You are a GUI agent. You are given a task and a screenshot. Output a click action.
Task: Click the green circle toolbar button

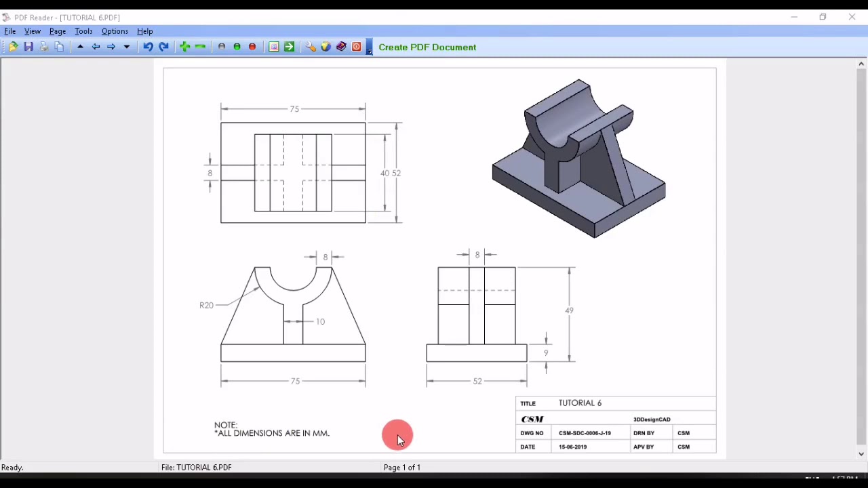237,47
